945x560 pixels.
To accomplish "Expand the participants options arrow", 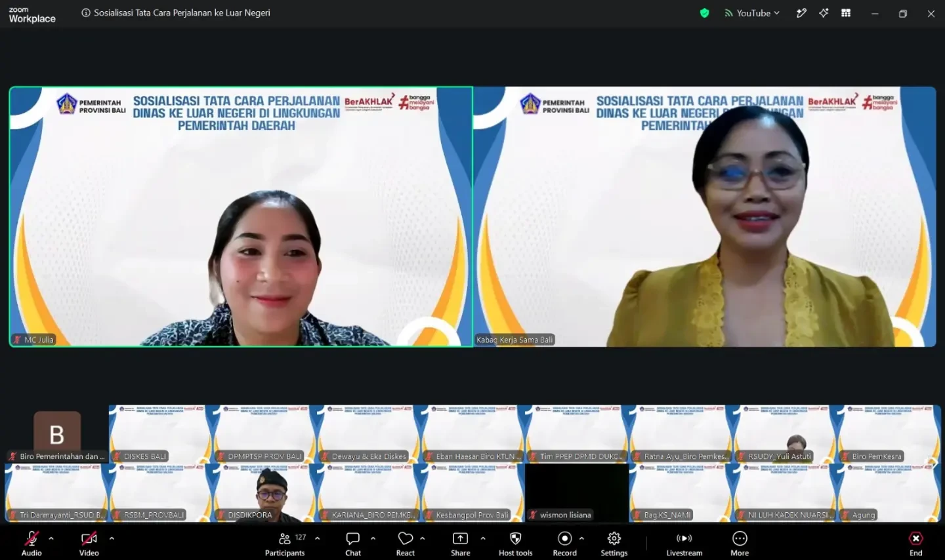I will pyautogui.click(x=318, y=538).
